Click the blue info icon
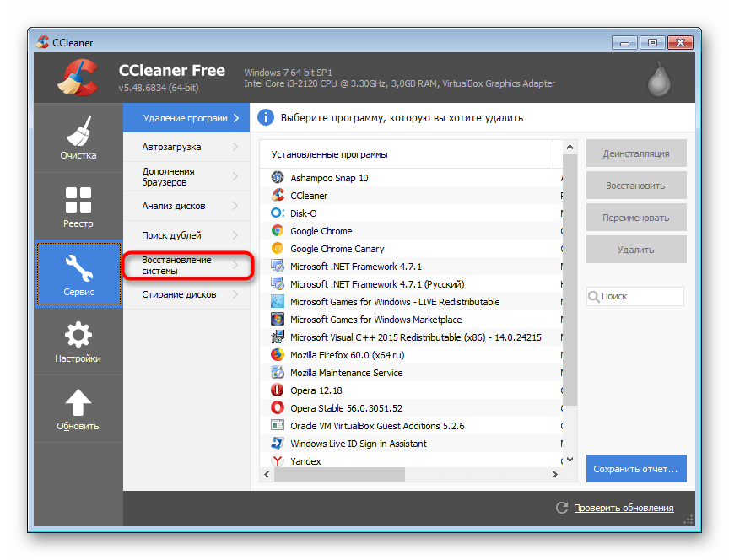Viewport: 729px width, 560px height. tap(266, 117)
